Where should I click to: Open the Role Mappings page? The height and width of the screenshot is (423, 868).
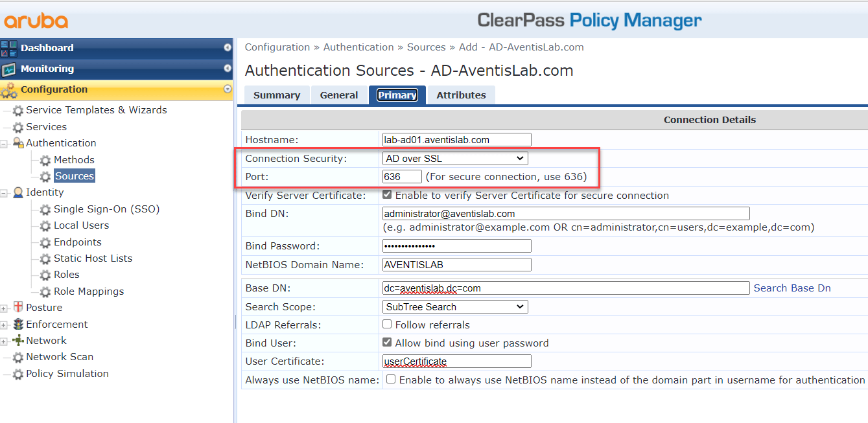click(89, 292)
